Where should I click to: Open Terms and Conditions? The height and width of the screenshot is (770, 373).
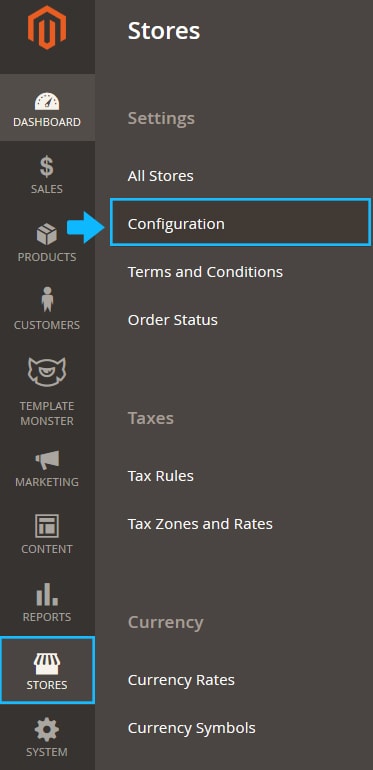[205, 272]
